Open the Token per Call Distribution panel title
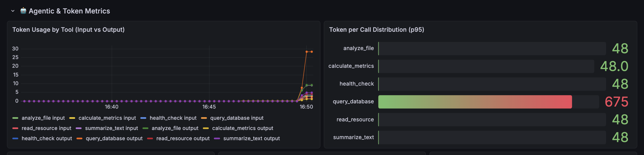 pyautogui.click(x=376, y=30)
